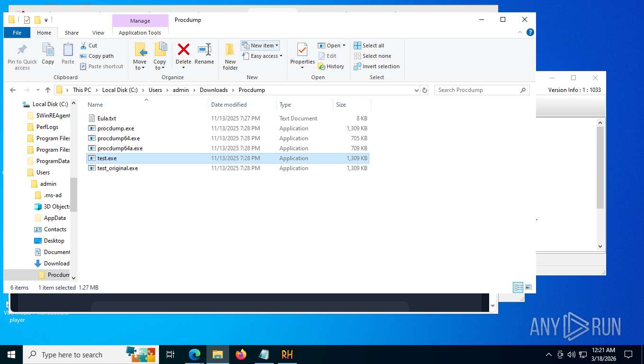Switch to the View tab

pos(98,33)
